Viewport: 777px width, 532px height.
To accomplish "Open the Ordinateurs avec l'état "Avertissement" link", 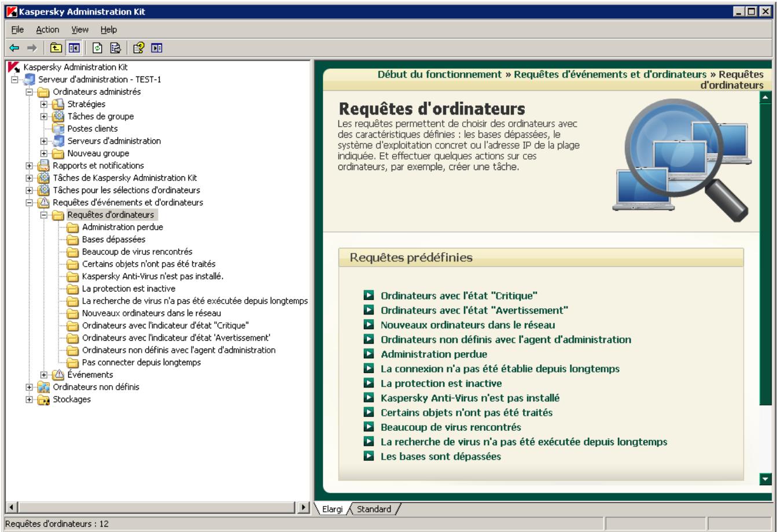I will (474, 310).
